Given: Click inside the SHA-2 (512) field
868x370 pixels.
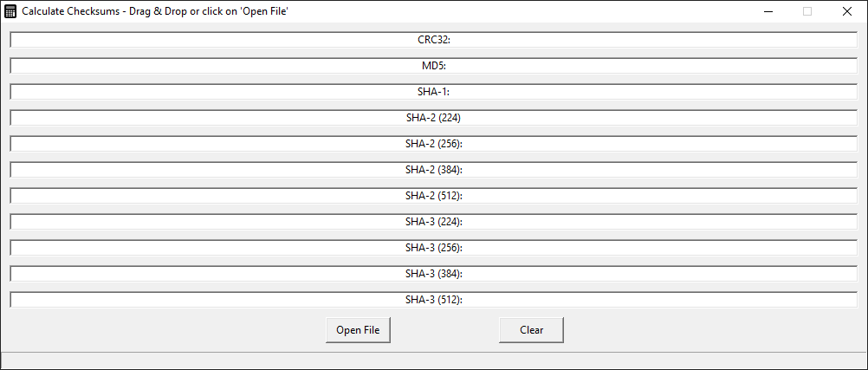Looking at the screenshot, I should (433, 196).
